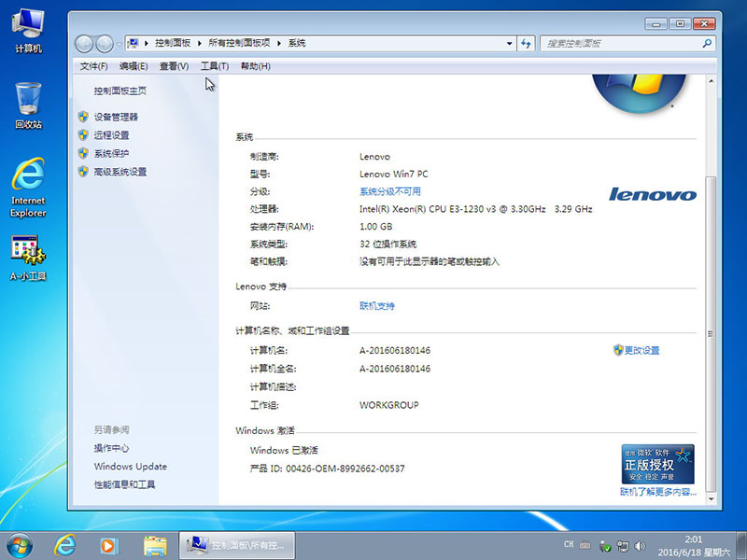Open the Windows Start button

coord(20,546)
